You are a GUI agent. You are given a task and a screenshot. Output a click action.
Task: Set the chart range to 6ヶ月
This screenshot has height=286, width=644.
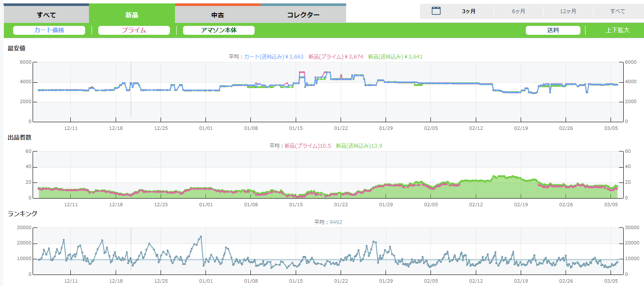518,11
